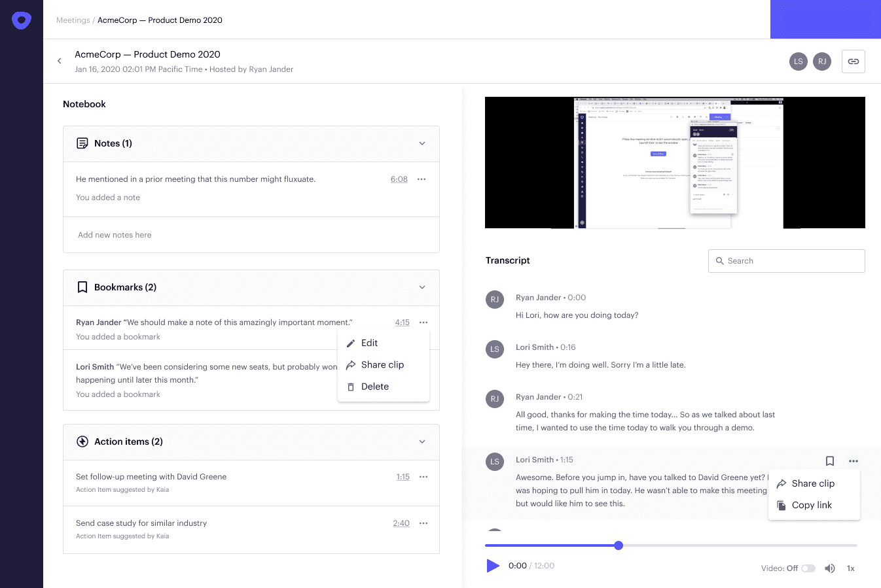
Task: Mute audio with the speaker icon
Action: coord(829,568)
